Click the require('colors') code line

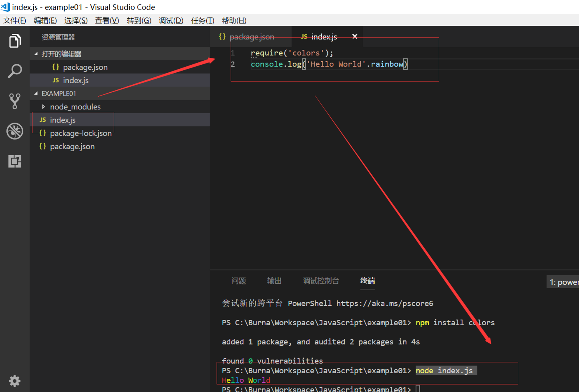(292, 53)
